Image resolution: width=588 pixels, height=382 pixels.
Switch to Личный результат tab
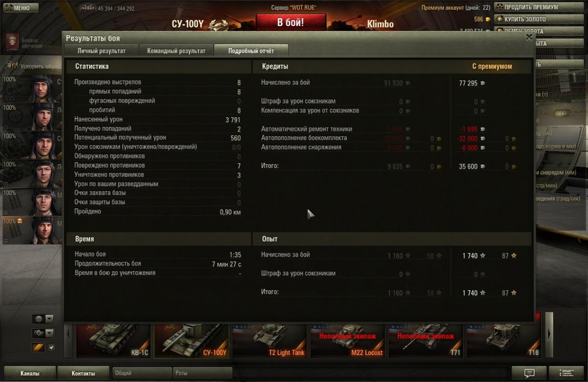101,51
